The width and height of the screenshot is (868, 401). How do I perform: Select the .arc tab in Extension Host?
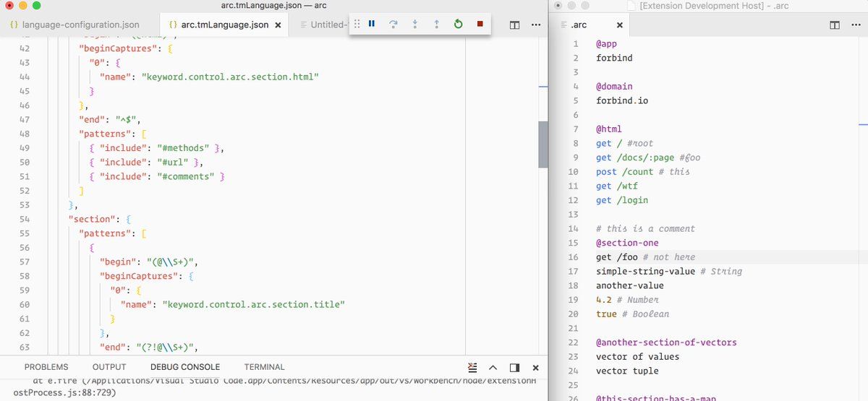click(590, 25)
